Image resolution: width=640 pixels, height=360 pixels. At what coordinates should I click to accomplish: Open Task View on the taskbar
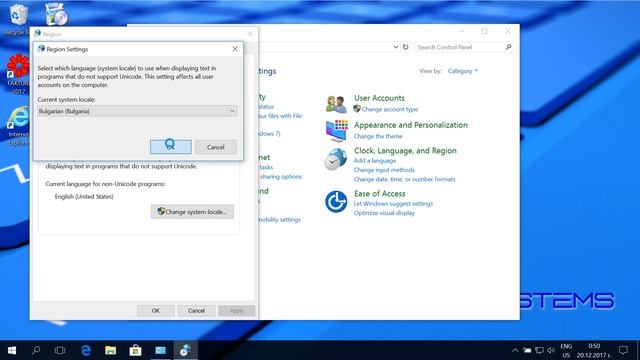click(x=60, y=350)
